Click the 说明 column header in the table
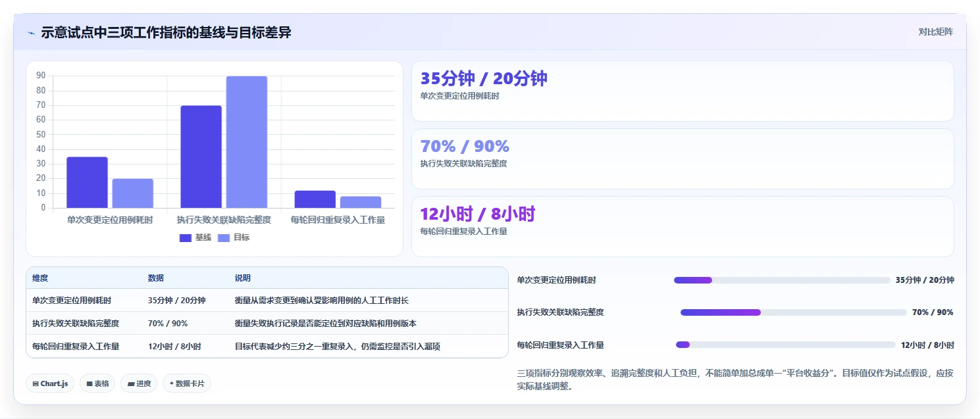 [x=243, y=278]
